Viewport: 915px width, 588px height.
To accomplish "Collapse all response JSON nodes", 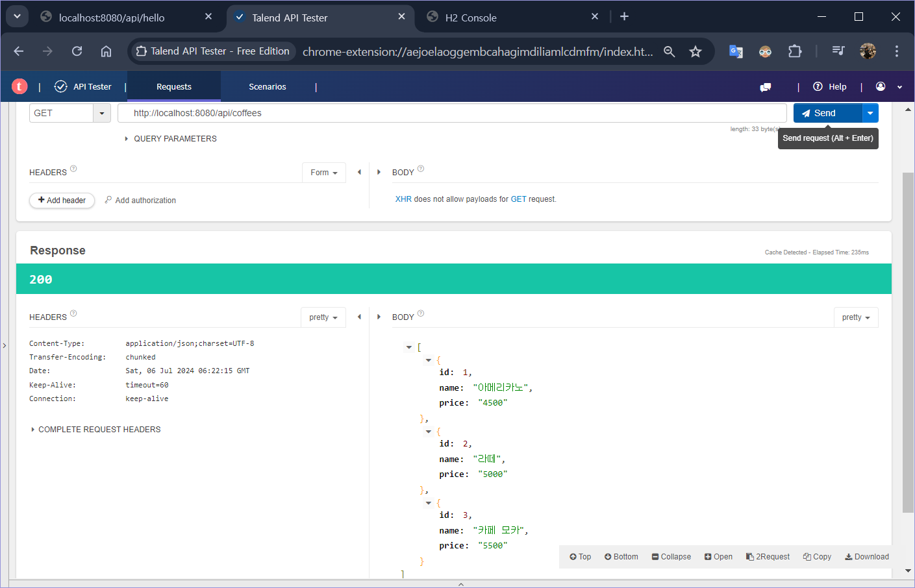I will (x=671, y=557).
